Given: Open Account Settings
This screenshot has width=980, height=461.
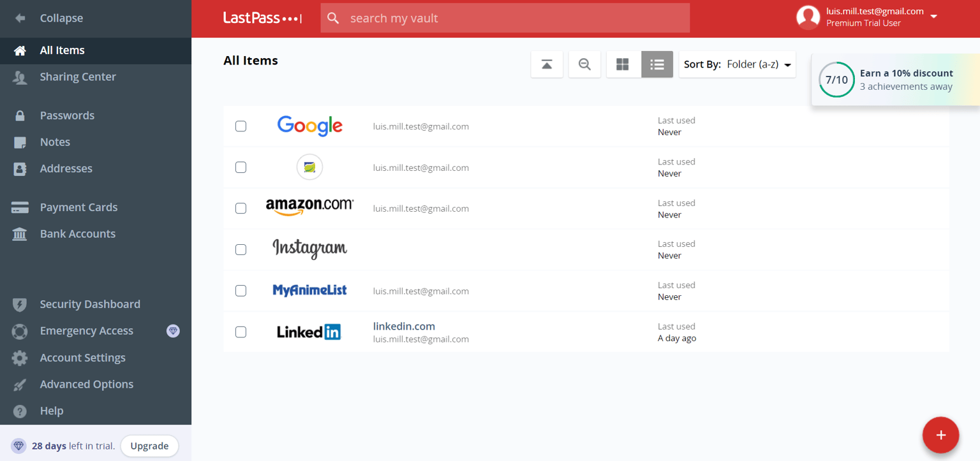Looking at the screenshot, I should click(82, 358).
